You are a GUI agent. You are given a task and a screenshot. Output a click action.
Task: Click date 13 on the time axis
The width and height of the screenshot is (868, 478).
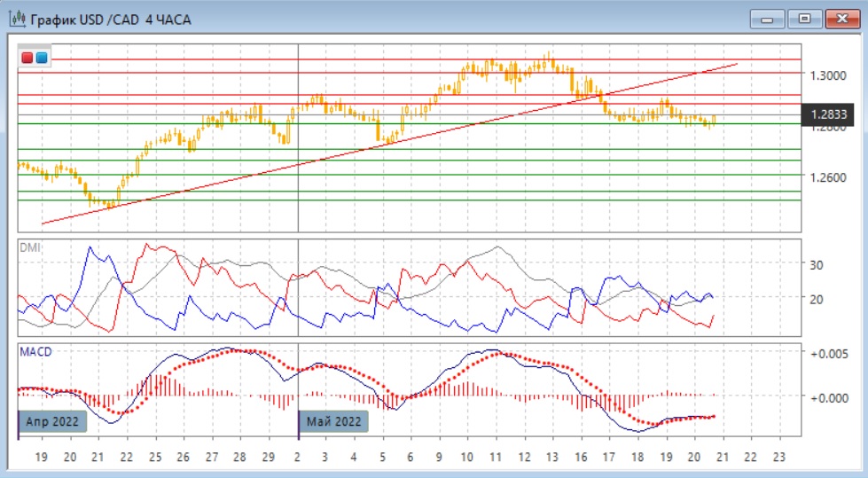click(x=551, y=457)
